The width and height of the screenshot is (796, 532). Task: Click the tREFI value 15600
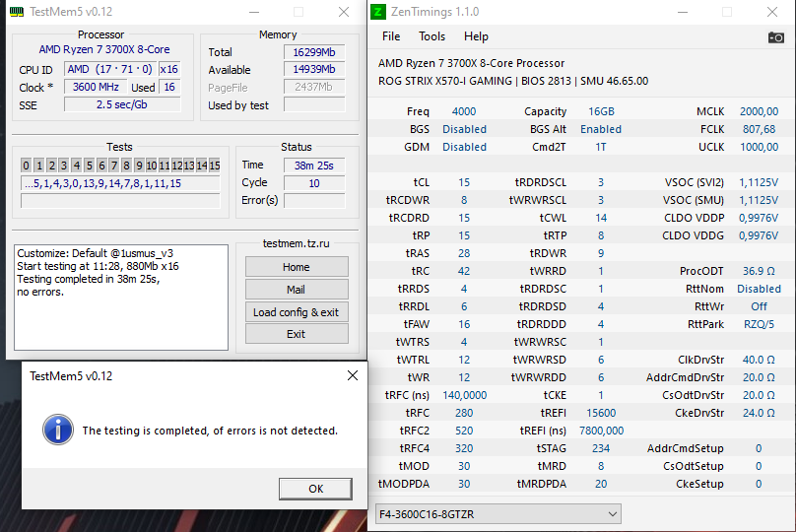pyautogui.click(x=601, y=413)
